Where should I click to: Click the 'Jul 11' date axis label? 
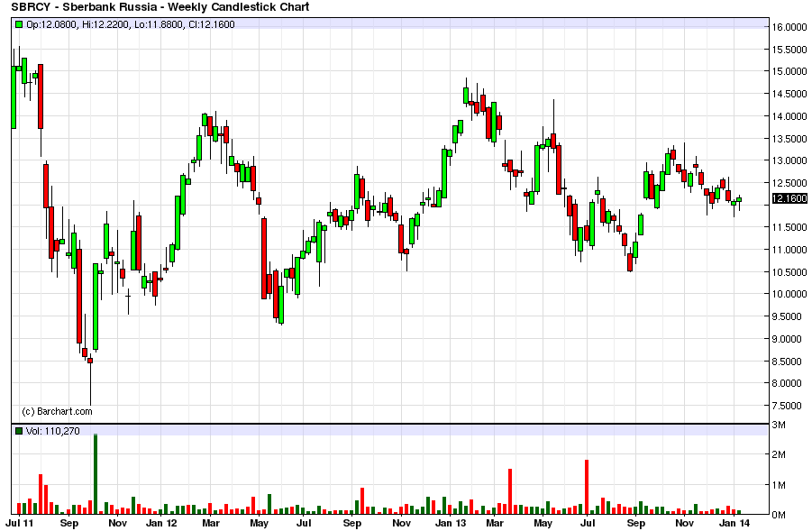(x=20, y=523)
